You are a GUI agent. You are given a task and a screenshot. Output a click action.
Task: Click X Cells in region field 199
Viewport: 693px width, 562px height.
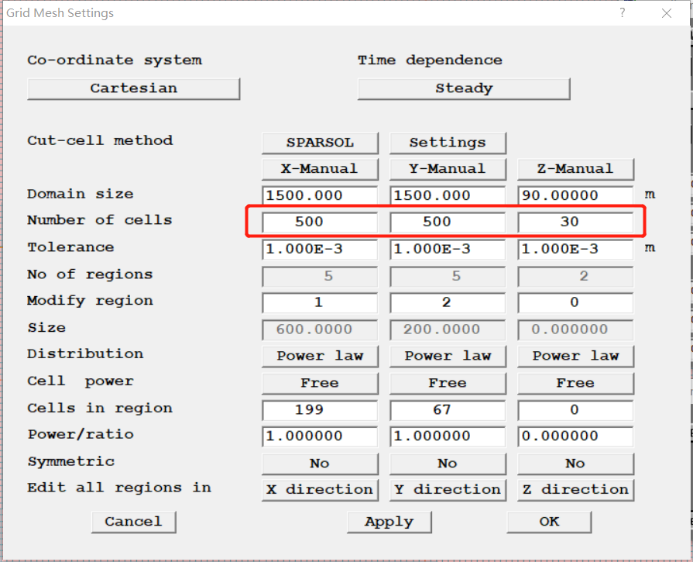point(320,410)
